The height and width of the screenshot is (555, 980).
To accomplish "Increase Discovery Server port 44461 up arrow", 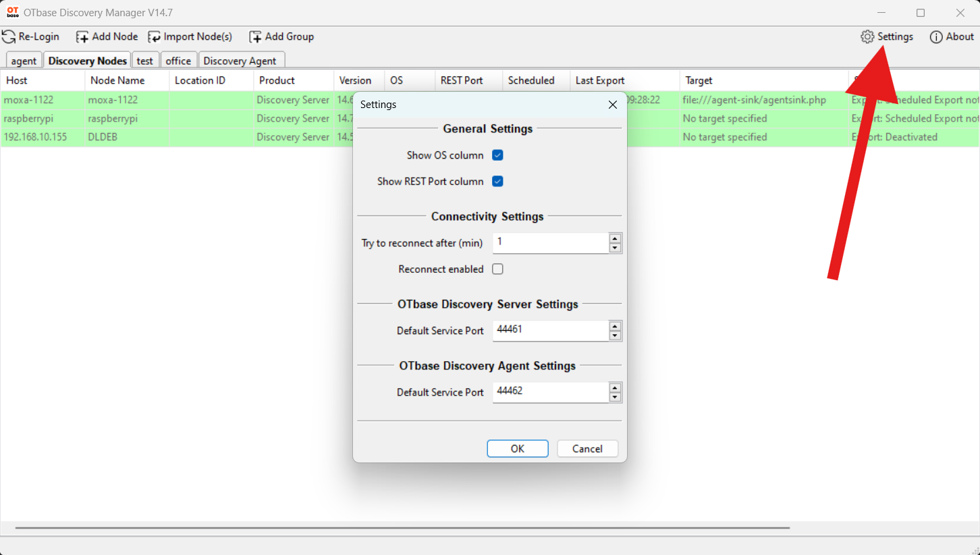I will coord(615,326).
